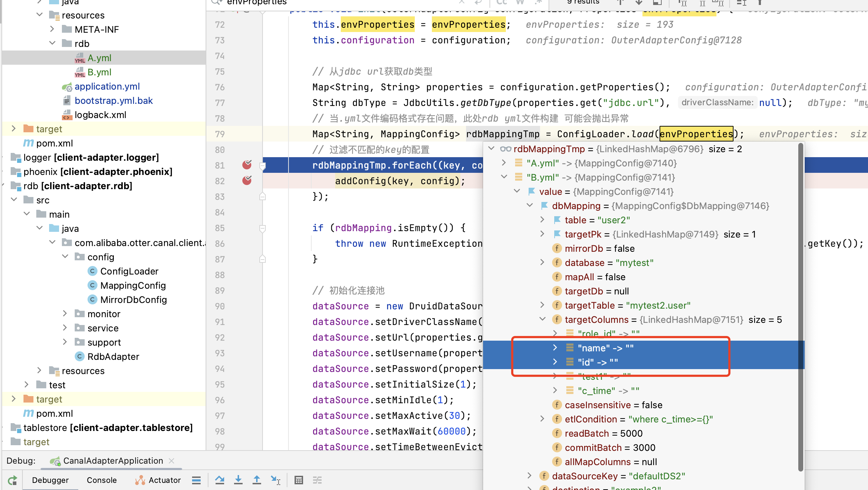Click the Run to Cursor icon
The height and width of the screenshot is (490, 868).
(276, 480)
